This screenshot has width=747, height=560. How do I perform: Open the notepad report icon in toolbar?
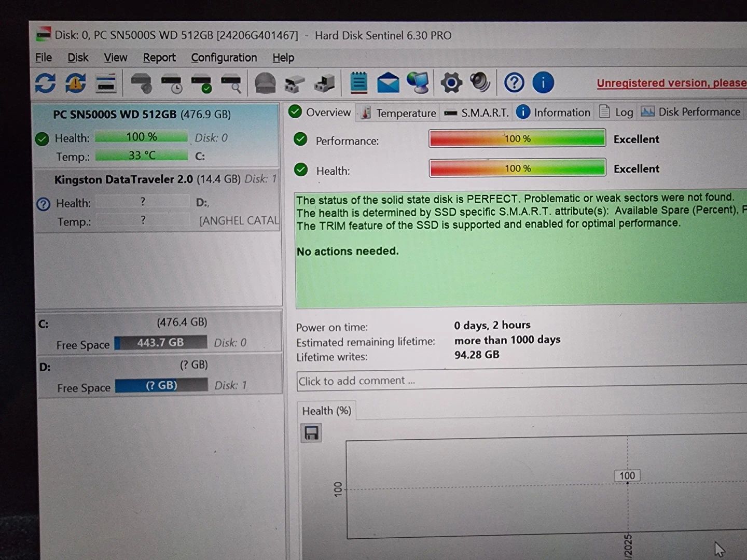click(x=358, y=82)
